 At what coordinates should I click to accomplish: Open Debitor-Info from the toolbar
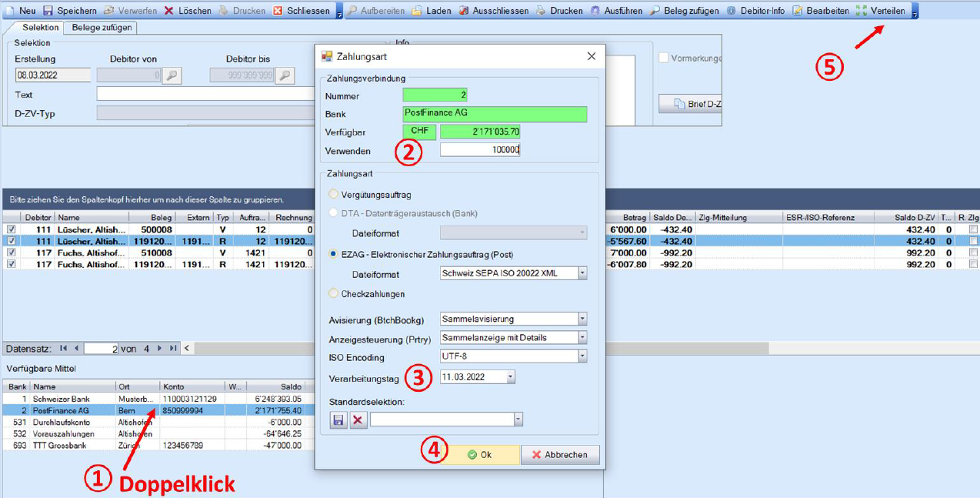pos(731,11)
